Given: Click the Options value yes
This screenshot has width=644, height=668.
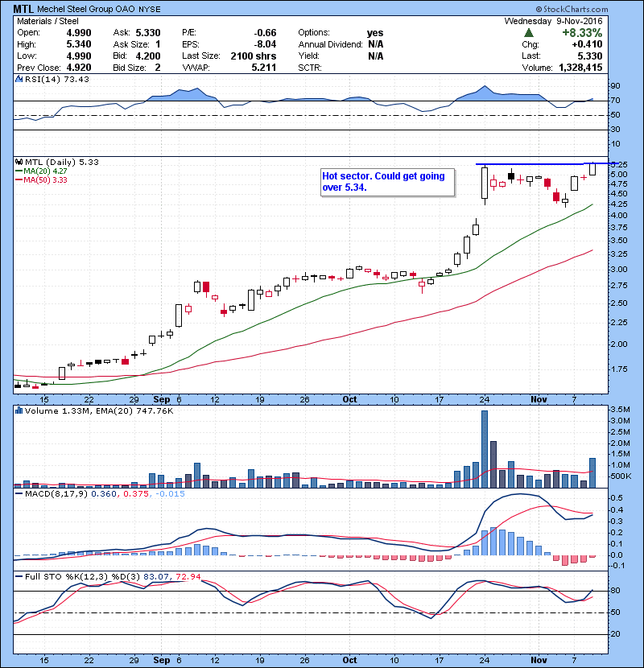Looking at the screenshot, I should (x=375, y=33).
